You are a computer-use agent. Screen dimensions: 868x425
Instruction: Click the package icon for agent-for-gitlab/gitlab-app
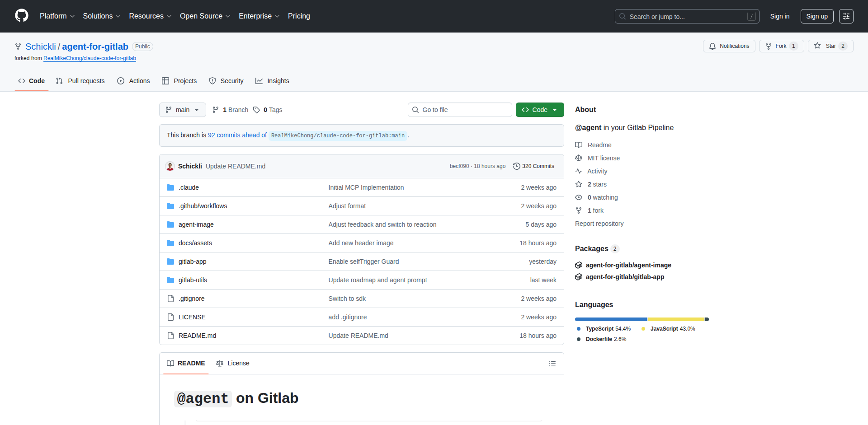click(579, 277)
